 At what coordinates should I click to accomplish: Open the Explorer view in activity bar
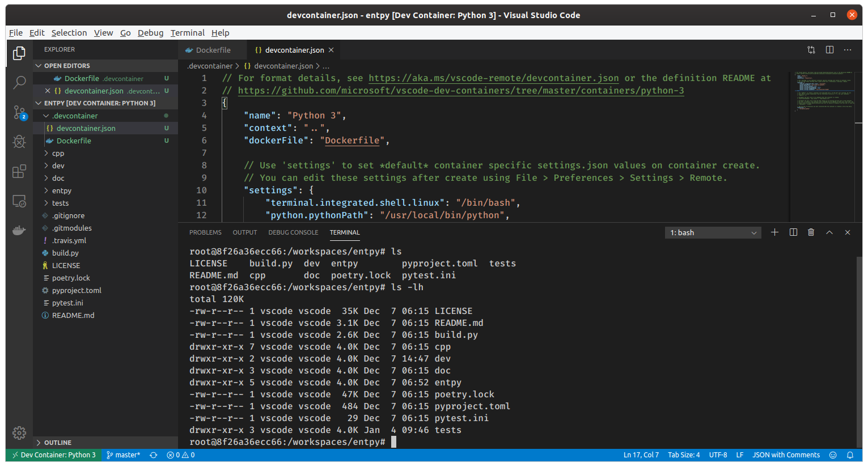point(19,53)
